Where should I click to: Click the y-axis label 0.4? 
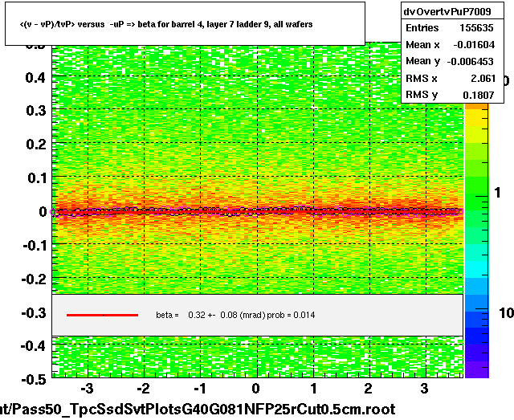[x=35, y=78]
